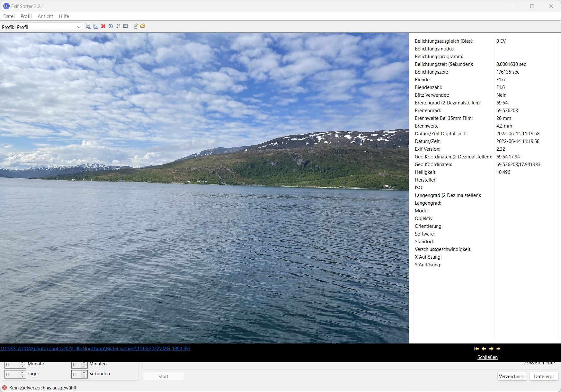Click the Hersteller label
Viewport: 561px width, 392px height.
pyautogui.click(x=425, y=180)
